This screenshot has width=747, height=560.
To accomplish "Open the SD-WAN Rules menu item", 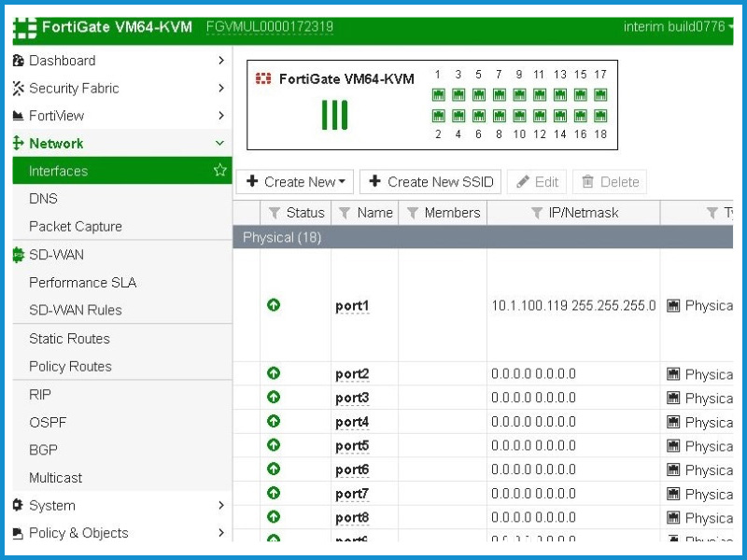I will tap(76, 310).
